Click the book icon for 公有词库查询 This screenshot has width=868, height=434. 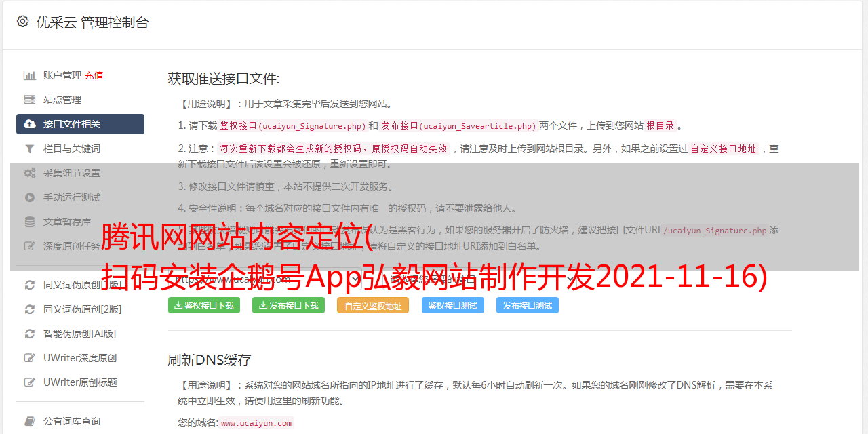point(30,421)
